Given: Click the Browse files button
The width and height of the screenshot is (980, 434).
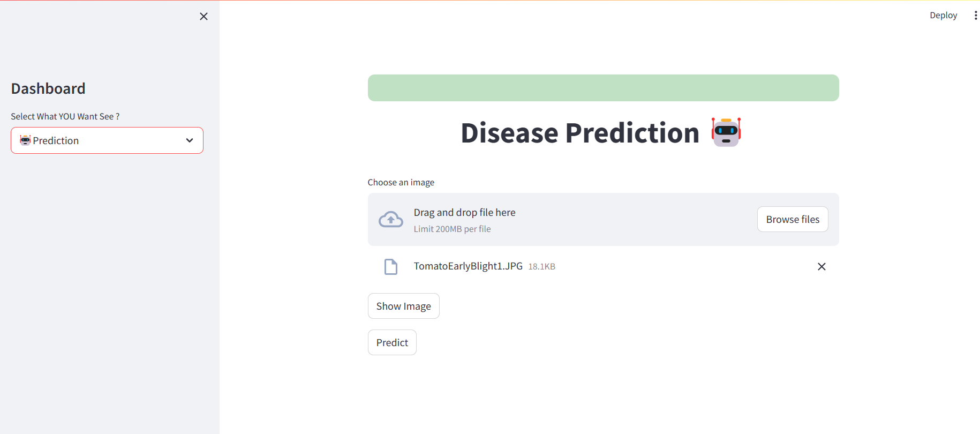Looking at the screenshot, I should (792, 219).
